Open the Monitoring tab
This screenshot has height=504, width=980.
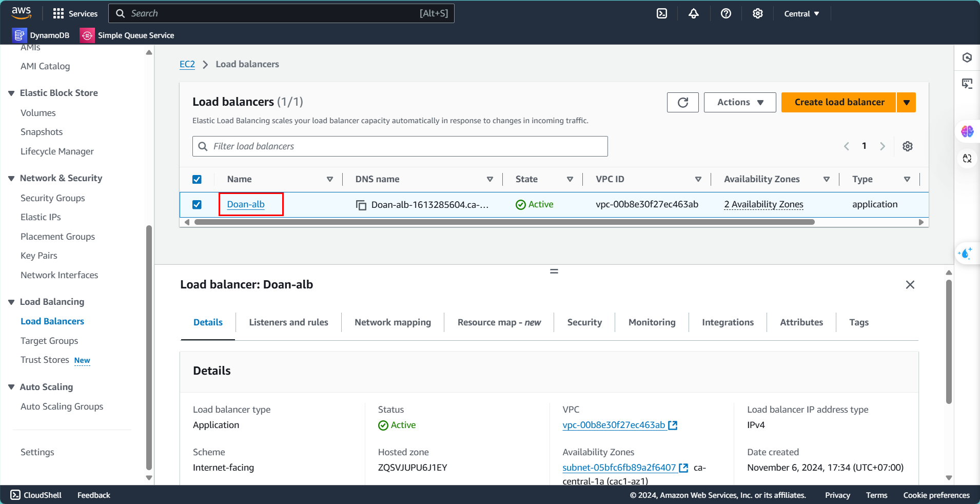click(652, 322)
